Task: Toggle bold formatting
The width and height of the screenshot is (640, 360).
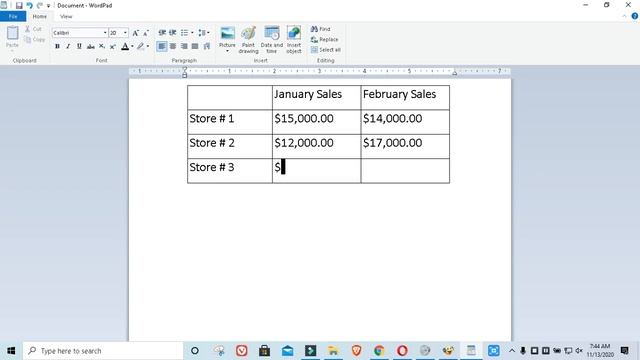Action: tap(57, 47)
